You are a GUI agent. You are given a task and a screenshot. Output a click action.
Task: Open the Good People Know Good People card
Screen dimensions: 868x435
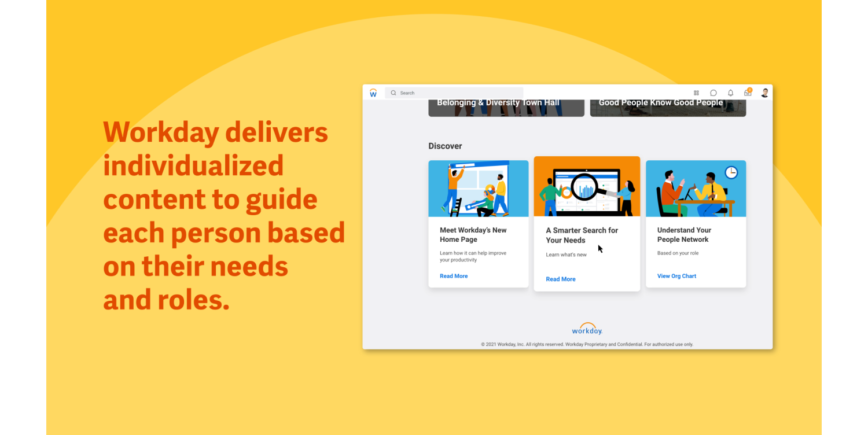tap(668, 108)
